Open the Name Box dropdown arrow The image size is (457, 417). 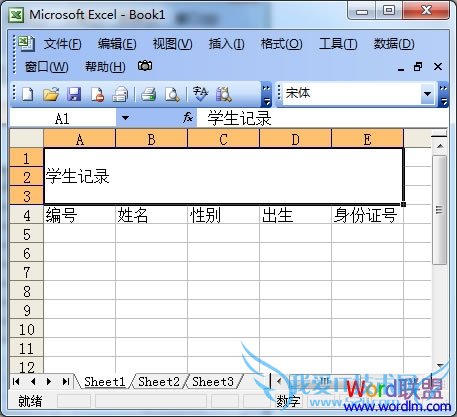tap(125, 118)
